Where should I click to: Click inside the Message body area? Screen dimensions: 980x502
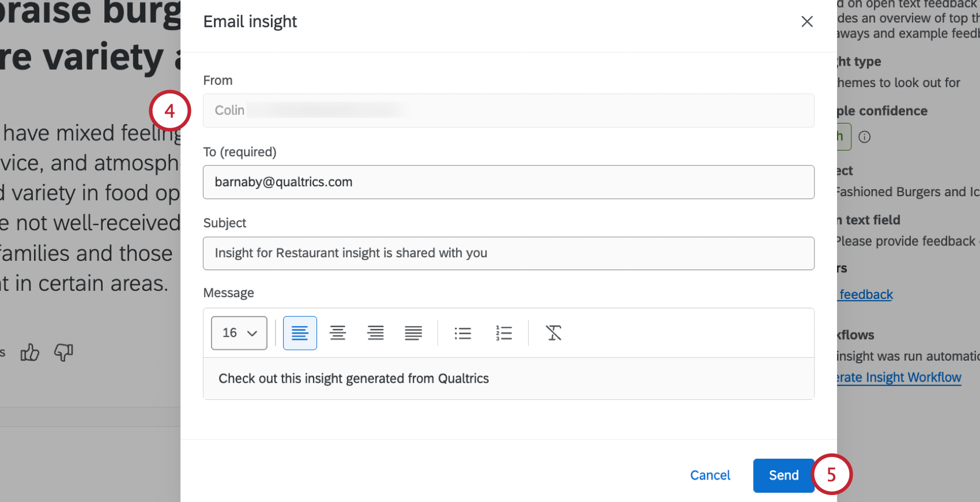point(508,379)
